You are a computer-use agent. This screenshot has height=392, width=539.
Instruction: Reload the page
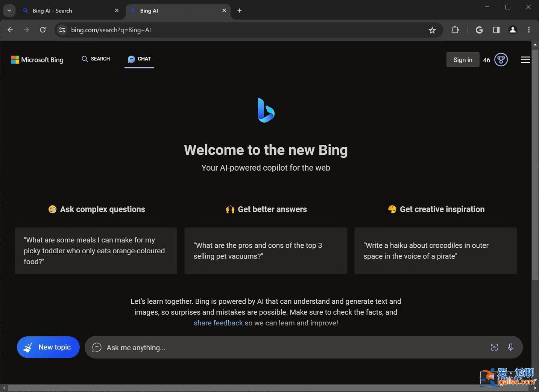pos(43,30)
